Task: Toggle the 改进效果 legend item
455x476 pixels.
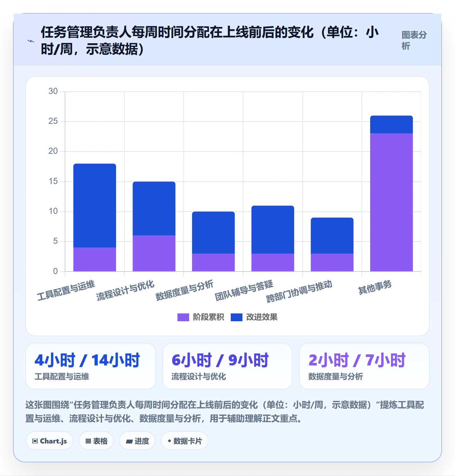Action: click(x=254, y=317)
